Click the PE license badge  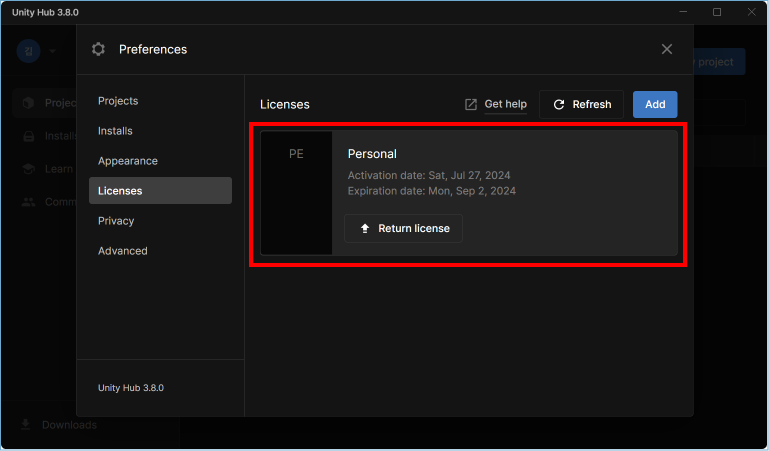coord(296,193)
